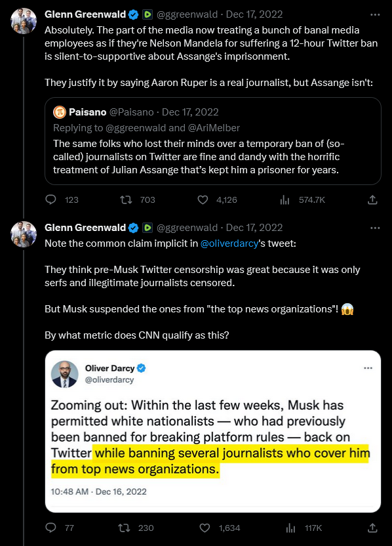Screen dimensions: 392x546
Task: View analytics showing 574.7K views
Action: 285,199
